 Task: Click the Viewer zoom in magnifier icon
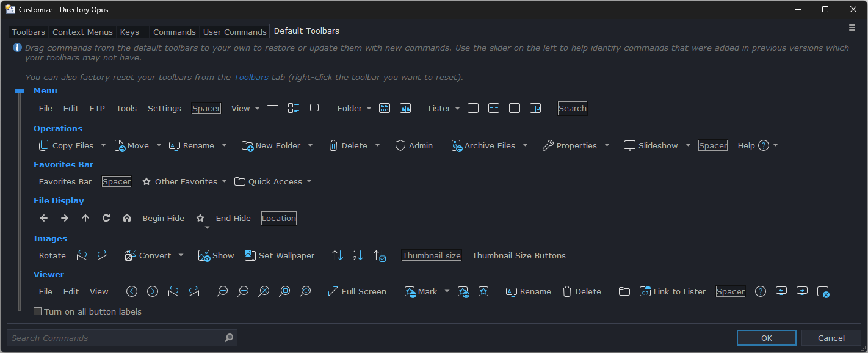click(x=222, y=291)
